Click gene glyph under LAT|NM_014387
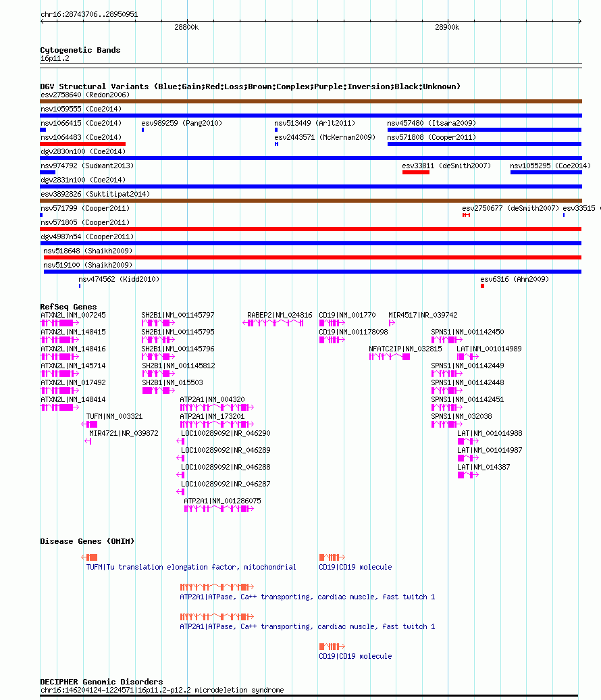601x700 pixels. [x=468, y=475]
